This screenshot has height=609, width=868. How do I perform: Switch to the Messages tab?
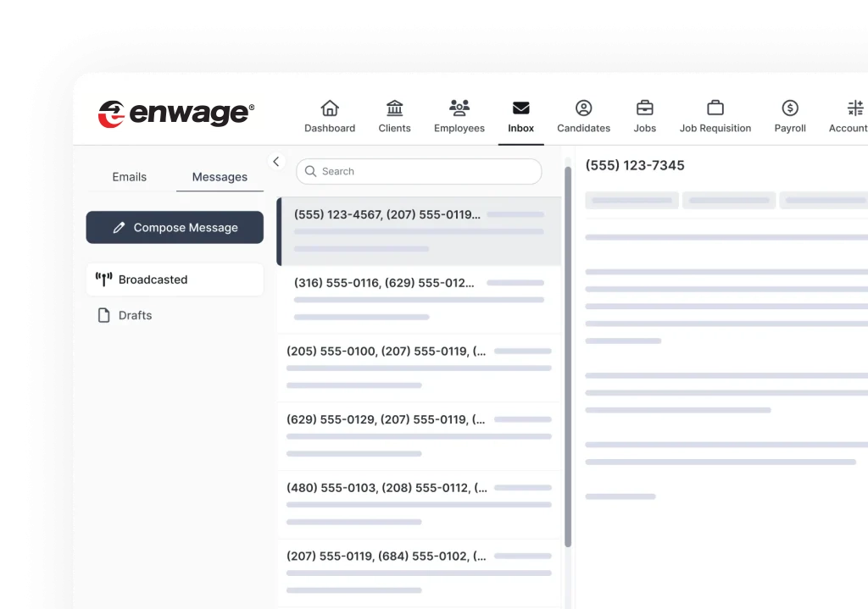point(220,177)
